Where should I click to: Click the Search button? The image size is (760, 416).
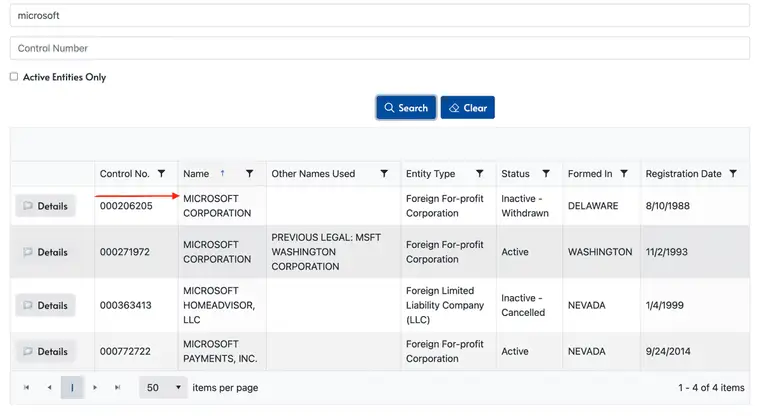pyautogui.click(x=406, y=108)
